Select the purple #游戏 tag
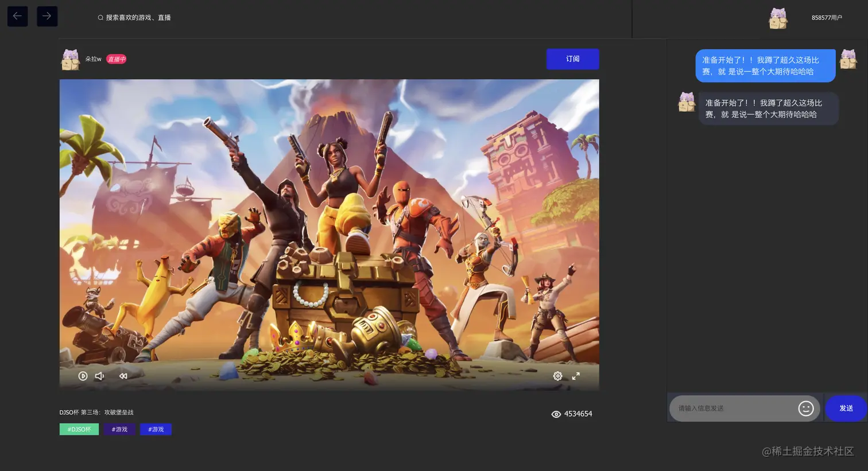 tap(119, 429)
